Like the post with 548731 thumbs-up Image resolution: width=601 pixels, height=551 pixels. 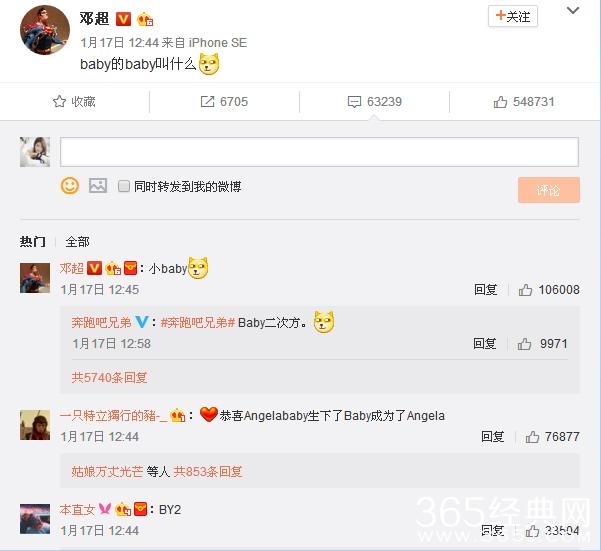500,102
